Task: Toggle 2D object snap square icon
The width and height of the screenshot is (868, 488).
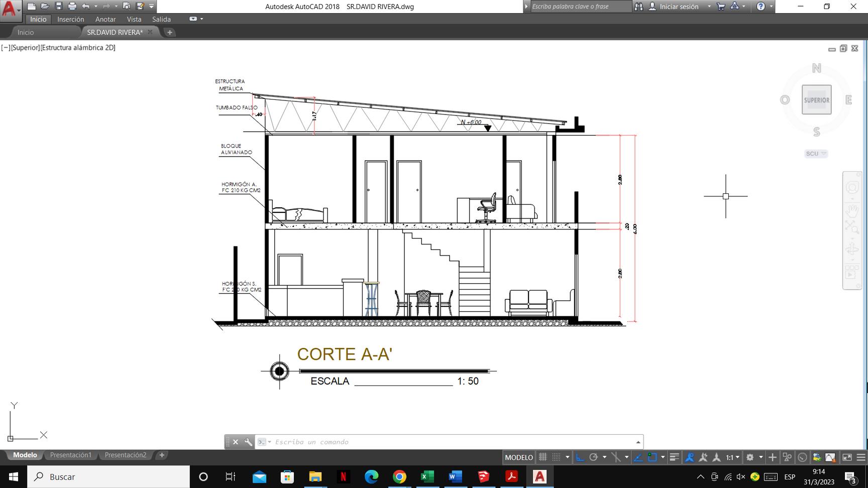Action: point(652,457)
